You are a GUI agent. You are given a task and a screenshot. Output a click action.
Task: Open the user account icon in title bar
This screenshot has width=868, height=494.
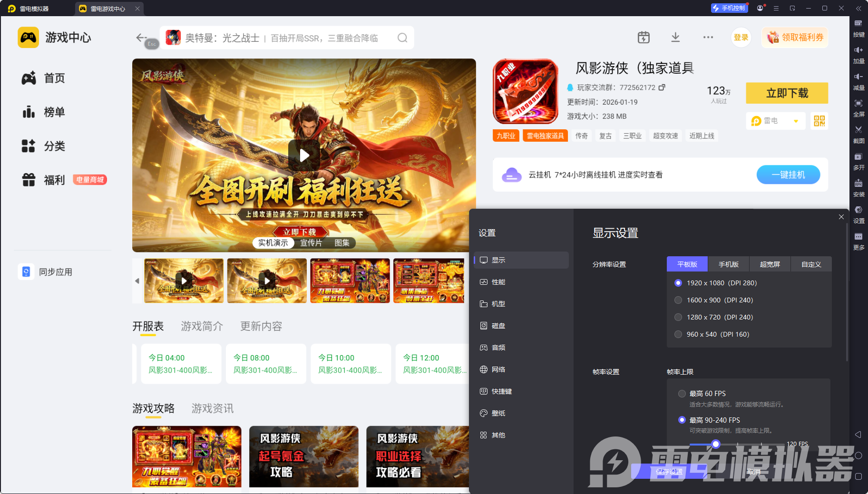pyautogui.click(x=760, y=8)
